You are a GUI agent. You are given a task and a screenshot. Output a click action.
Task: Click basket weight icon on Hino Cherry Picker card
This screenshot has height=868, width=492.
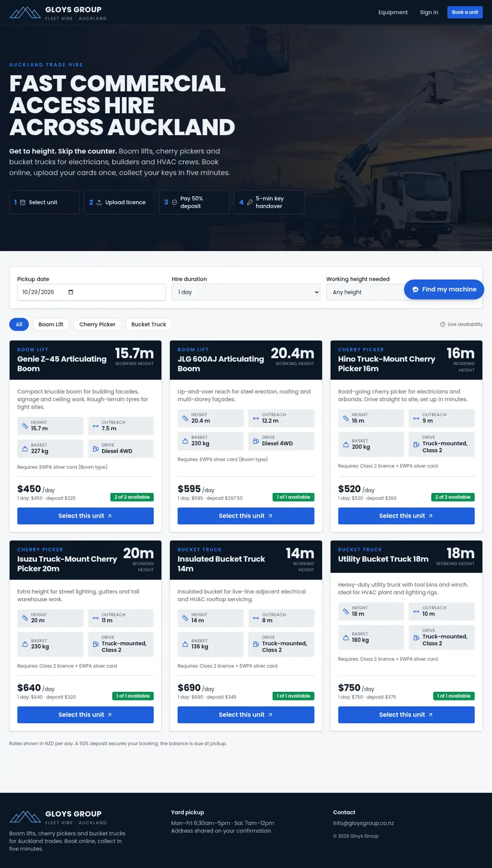click(345, 444)
